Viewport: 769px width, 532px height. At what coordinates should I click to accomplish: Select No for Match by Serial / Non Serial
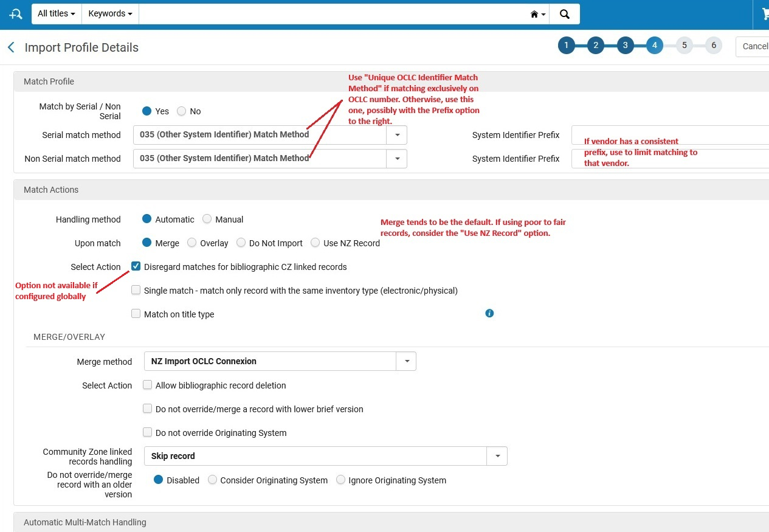182,111
